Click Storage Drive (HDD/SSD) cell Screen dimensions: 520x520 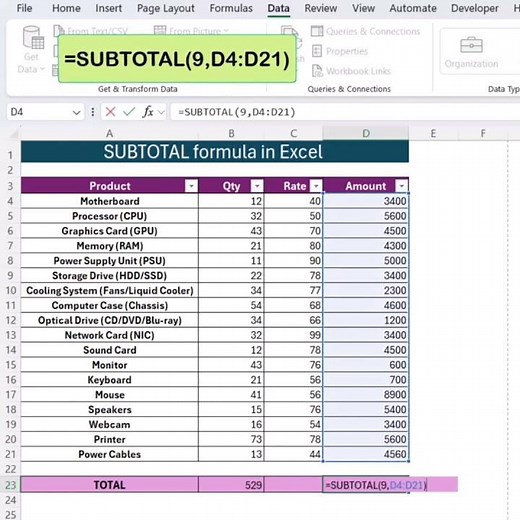109,275
